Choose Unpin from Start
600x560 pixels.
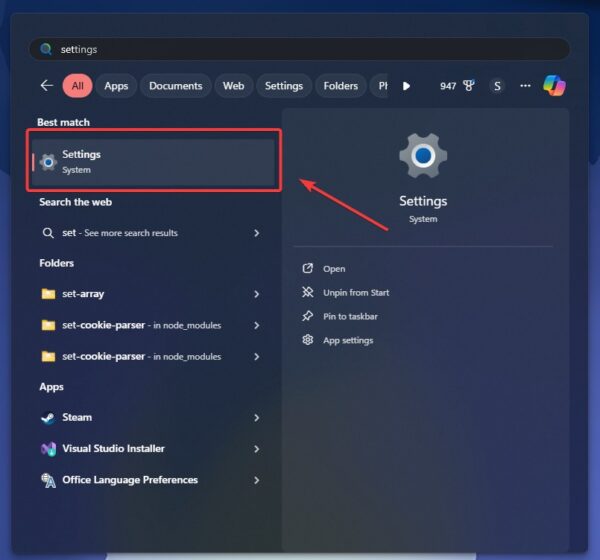356,293
